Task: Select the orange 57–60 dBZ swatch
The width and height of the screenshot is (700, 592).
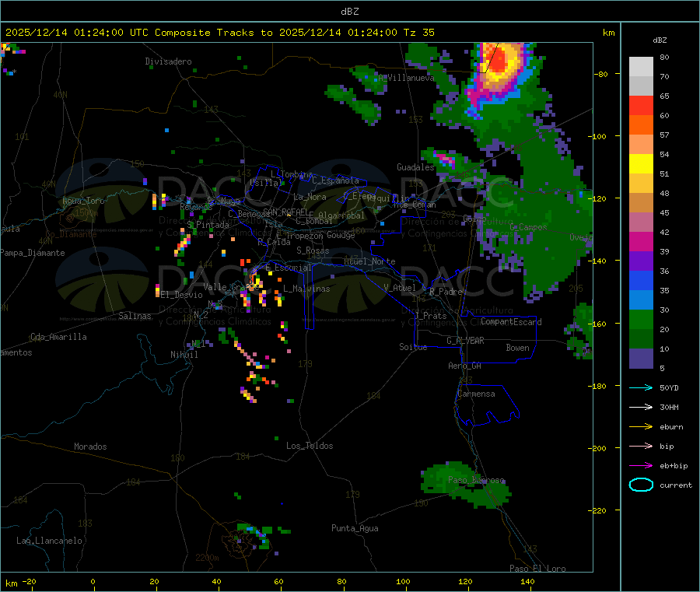Action: point(641,125)
